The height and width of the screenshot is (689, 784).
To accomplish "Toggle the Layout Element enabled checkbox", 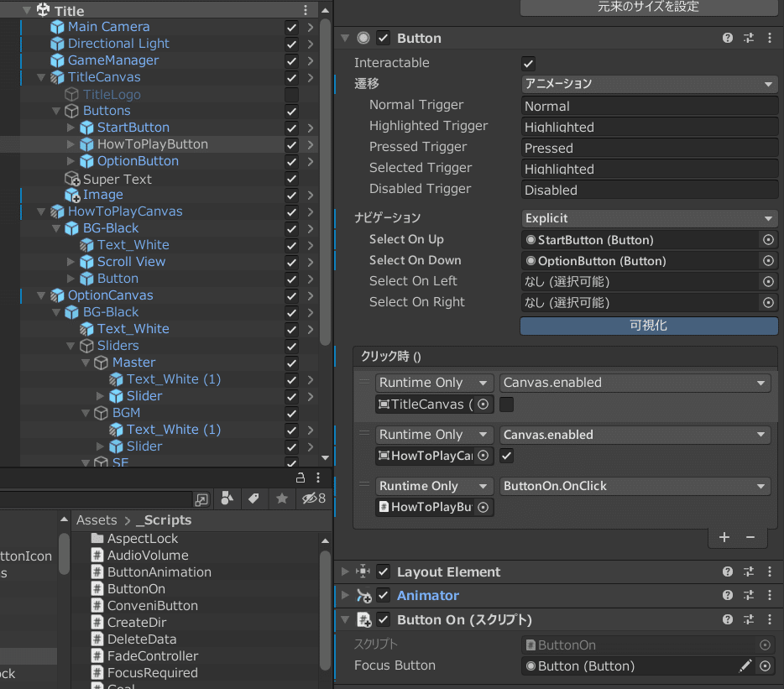I will tap(383, 572).
